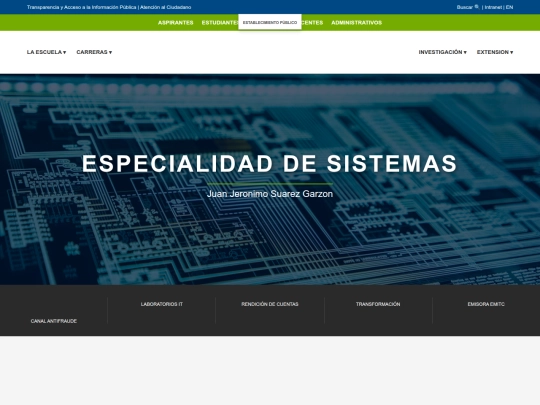
Task: Expand the CARRERAS menu
Action: [x=94, y=52]
